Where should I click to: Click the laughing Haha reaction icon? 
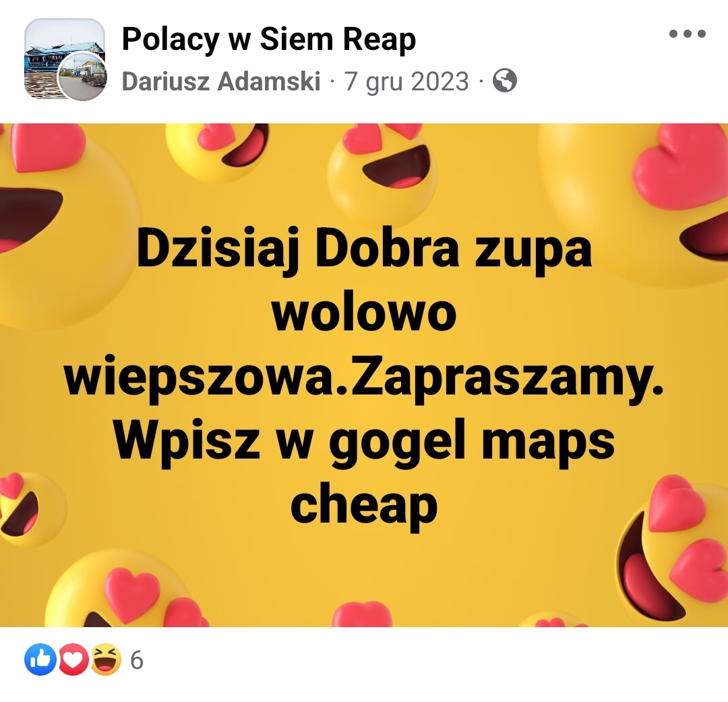pyautogui.click(x=105, y=660)
